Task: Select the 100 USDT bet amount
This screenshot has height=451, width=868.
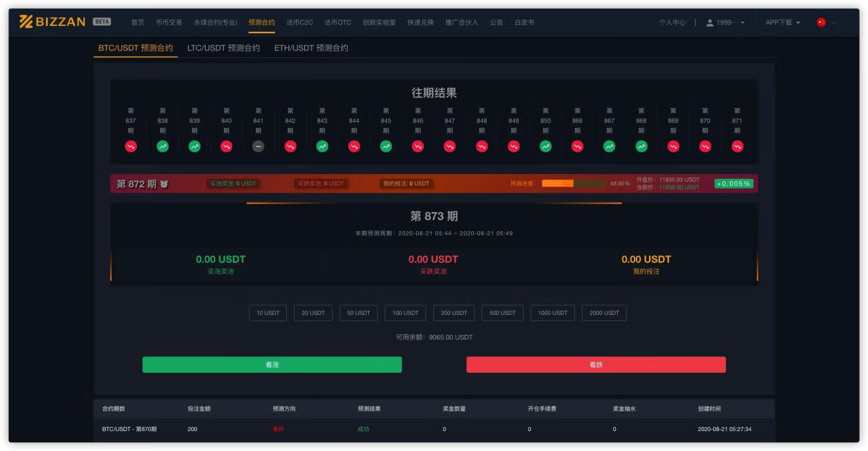Action: pos(406,313)
